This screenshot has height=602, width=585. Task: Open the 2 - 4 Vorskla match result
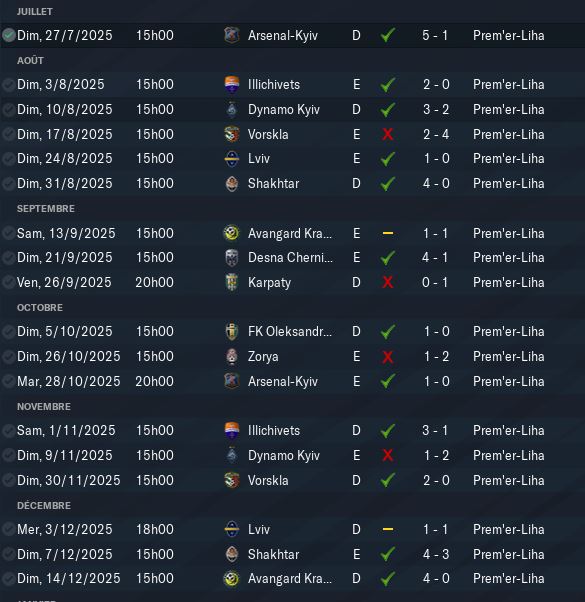click(436, 135)
